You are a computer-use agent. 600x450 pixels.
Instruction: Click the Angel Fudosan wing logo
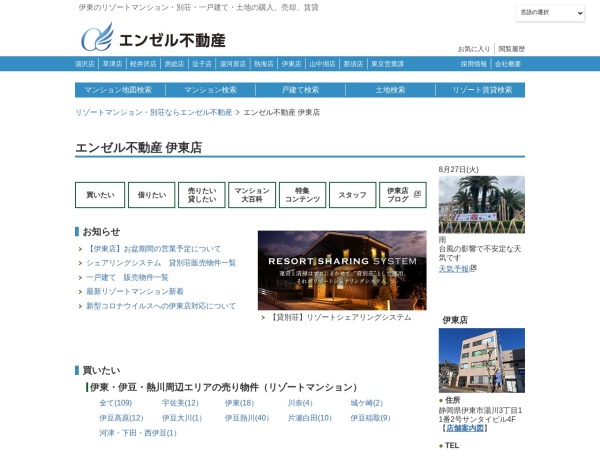(98, 37)
